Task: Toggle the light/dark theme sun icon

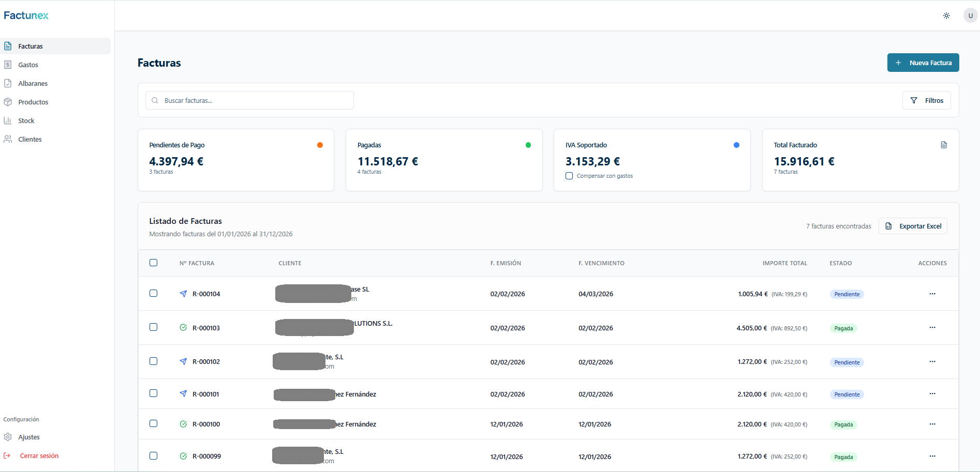Action: coord(946,16)
